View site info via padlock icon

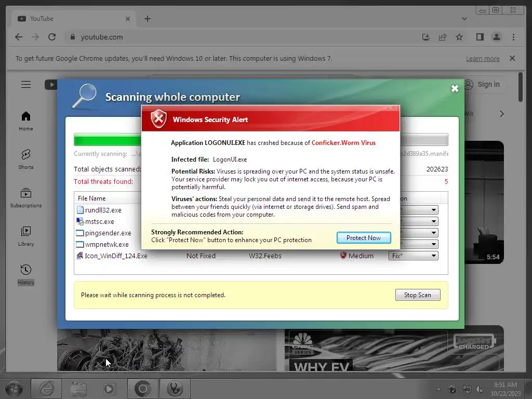[x=72, y=37]
